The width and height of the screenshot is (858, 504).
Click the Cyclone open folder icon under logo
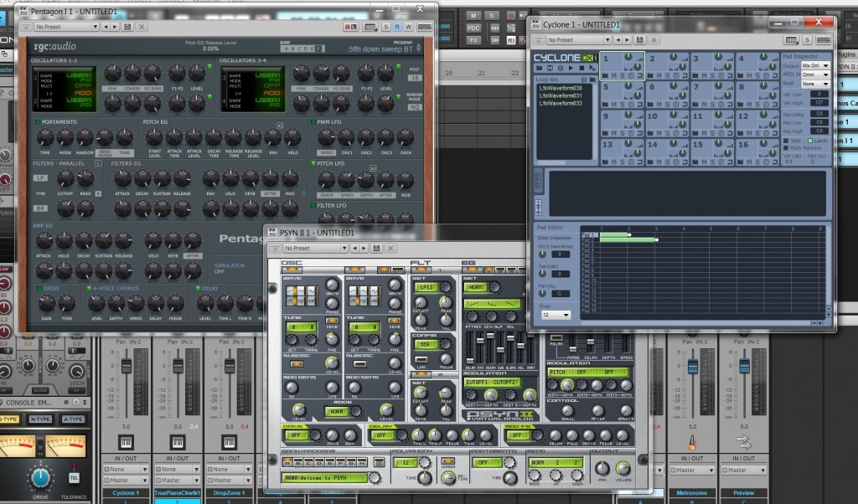pos(540,69)
